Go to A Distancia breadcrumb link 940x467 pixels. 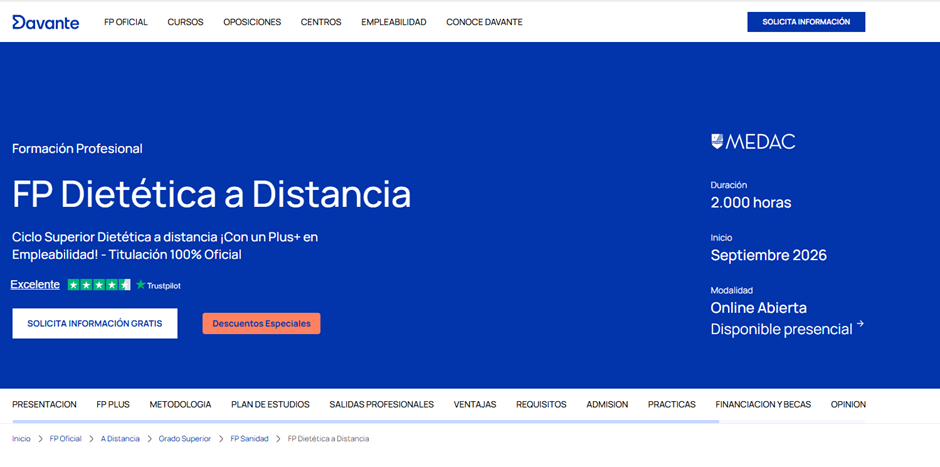tap(120, 439)
